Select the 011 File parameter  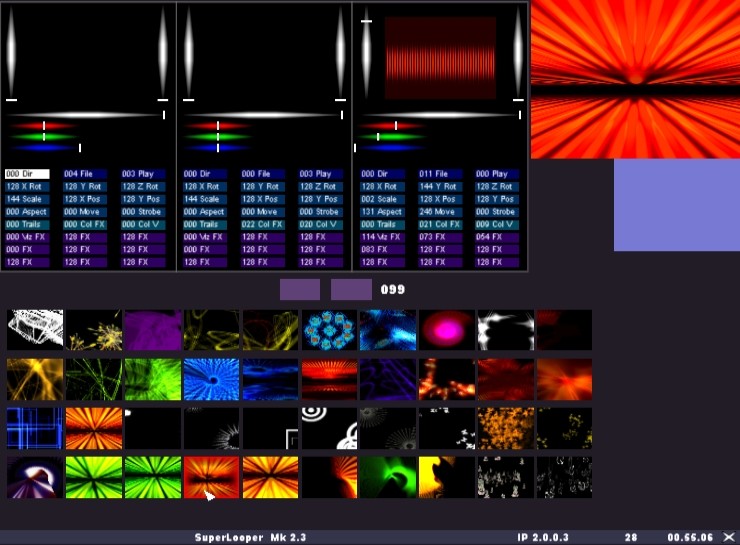[441, 174]
